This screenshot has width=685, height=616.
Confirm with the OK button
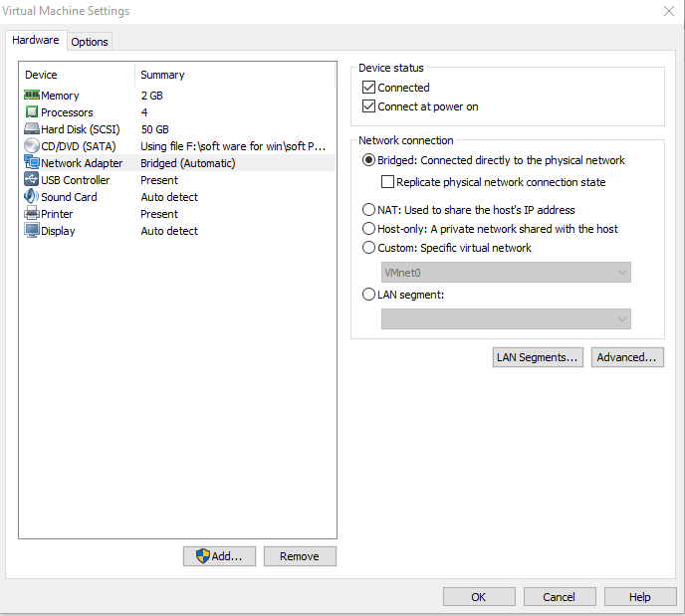[479, 597]
